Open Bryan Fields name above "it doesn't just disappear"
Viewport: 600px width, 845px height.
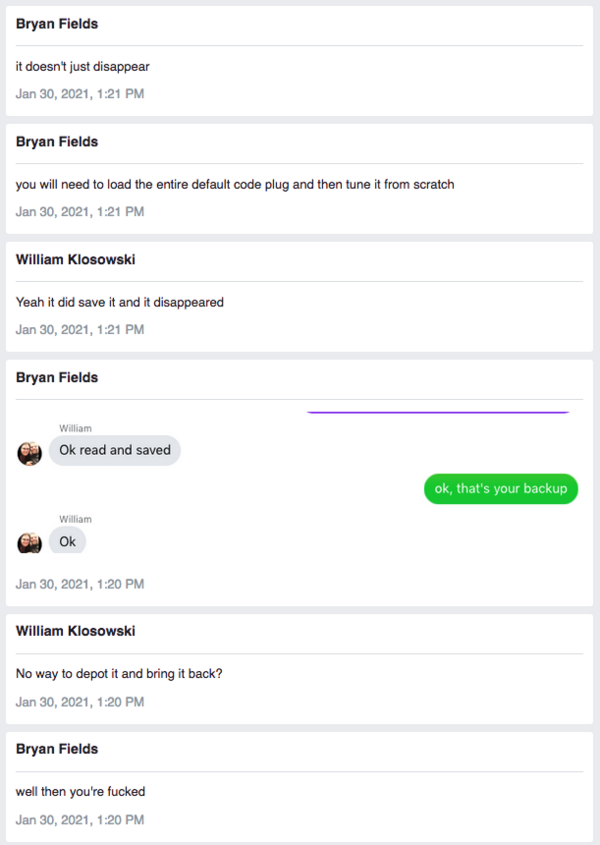57,24
